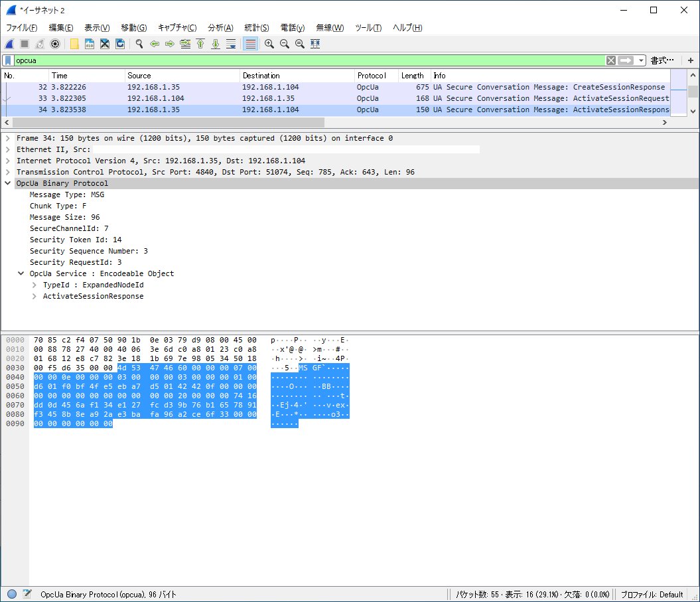700x602 pixels.
Task: Open display filter bookmarks
Action: [x=8, y=60]
